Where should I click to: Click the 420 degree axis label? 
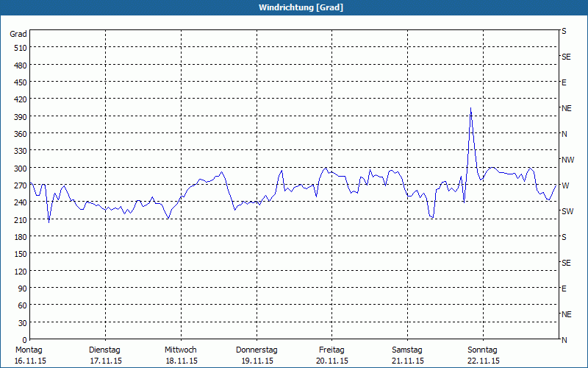[x=21, y=99]
